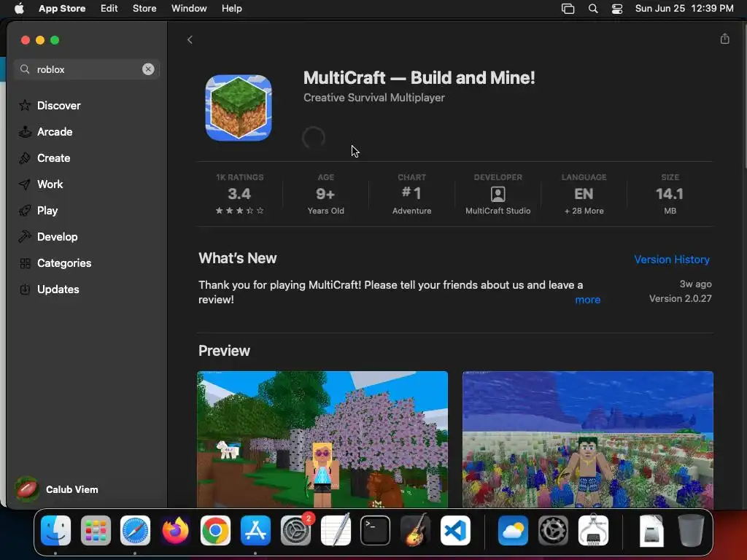Select the Version 2.0.27 text
The height and width of the screenshot is (560, 747).
681,298
